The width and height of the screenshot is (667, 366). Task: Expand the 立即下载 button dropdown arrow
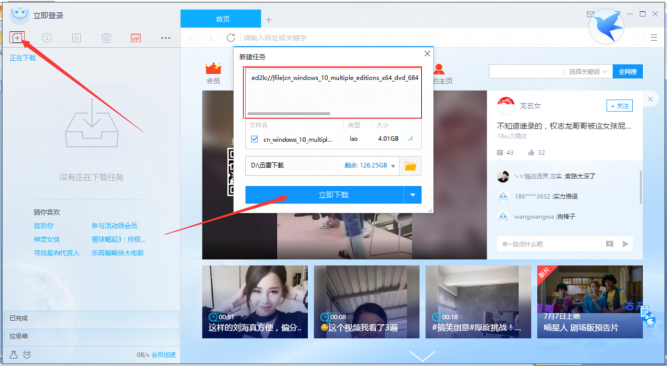(x=413, y=195)
